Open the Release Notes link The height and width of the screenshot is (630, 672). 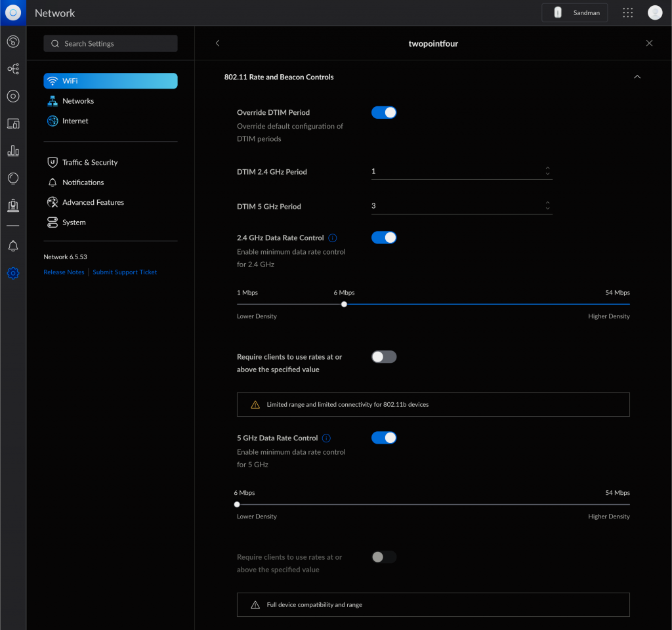tap(64, 272)
